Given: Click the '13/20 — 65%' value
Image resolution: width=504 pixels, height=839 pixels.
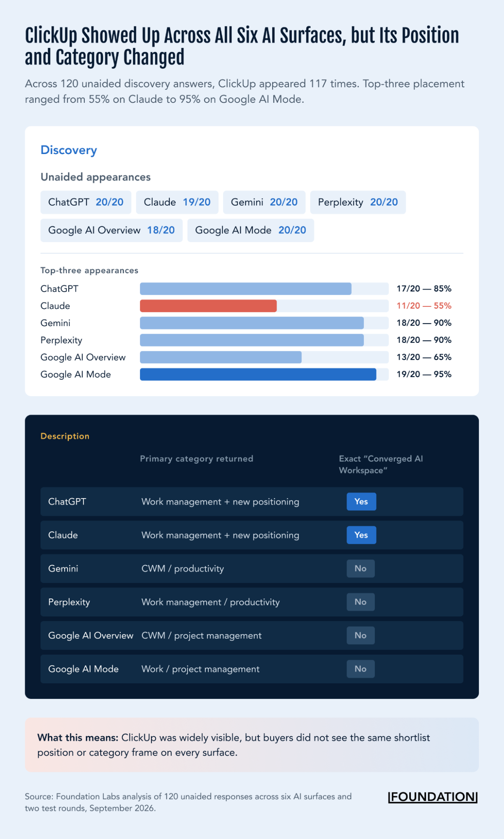Looking at the screenshot, I should point(424,357).
